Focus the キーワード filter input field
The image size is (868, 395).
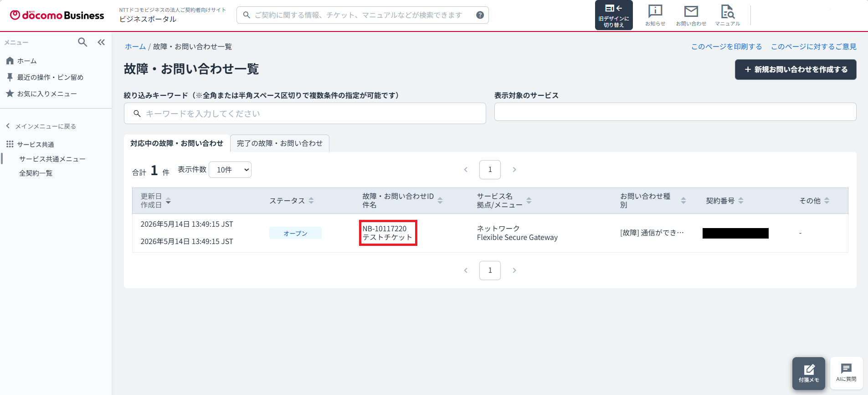[305, 114]
